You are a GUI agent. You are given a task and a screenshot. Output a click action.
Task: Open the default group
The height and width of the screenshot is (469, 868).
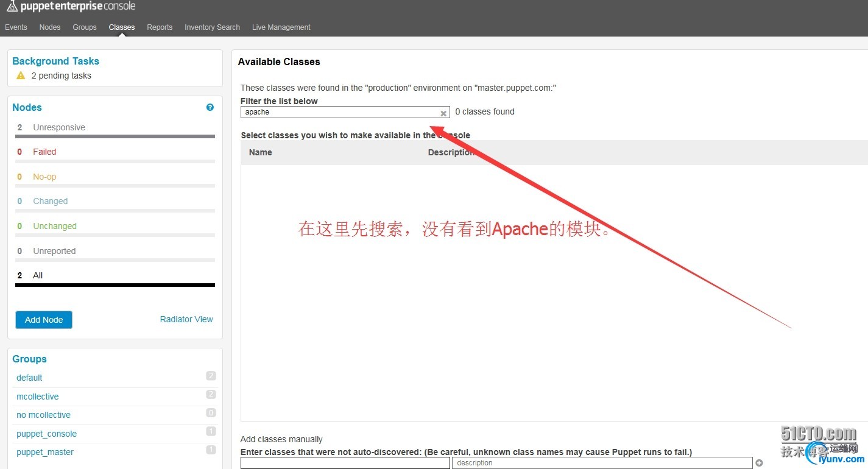29,378
